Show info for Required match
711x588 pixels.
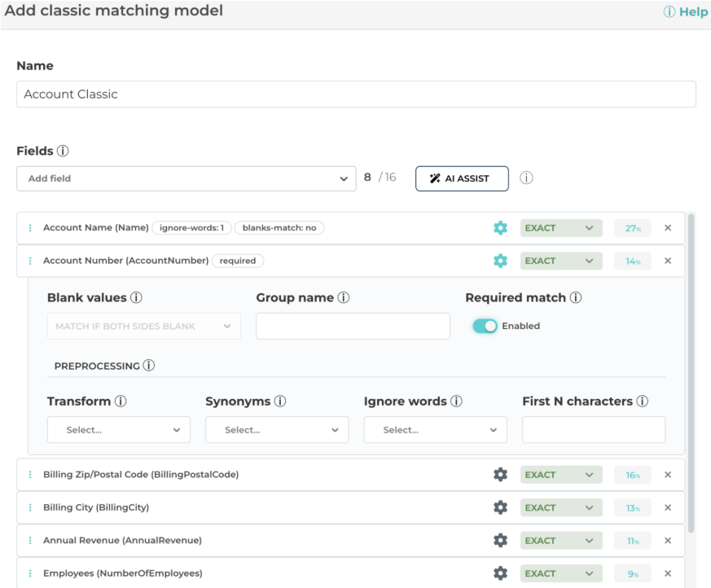click(x=576, y=297)
